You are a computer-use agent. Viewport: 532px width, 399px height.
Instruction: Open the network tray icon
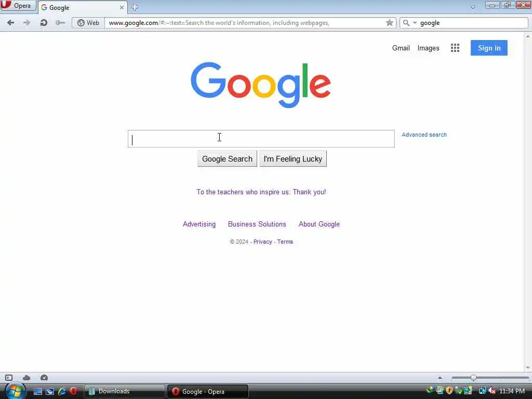pyautogui.click(x=483, y=391)
